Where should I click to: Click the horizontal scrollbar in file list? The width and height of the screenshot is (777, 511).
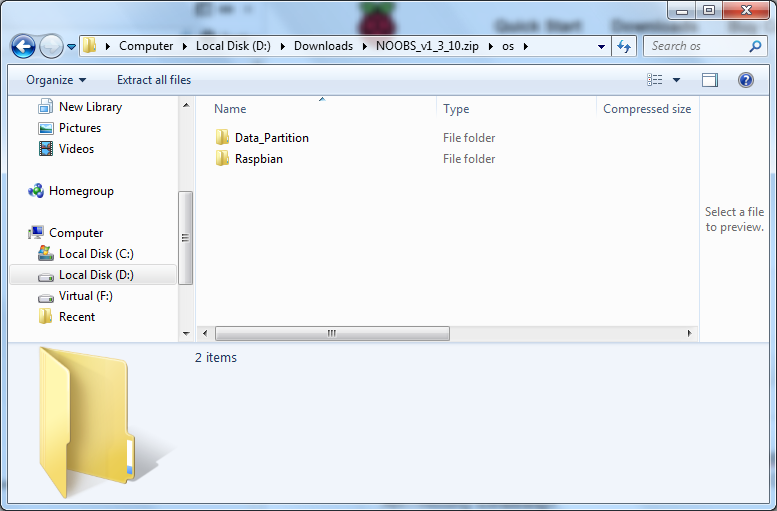332,333
